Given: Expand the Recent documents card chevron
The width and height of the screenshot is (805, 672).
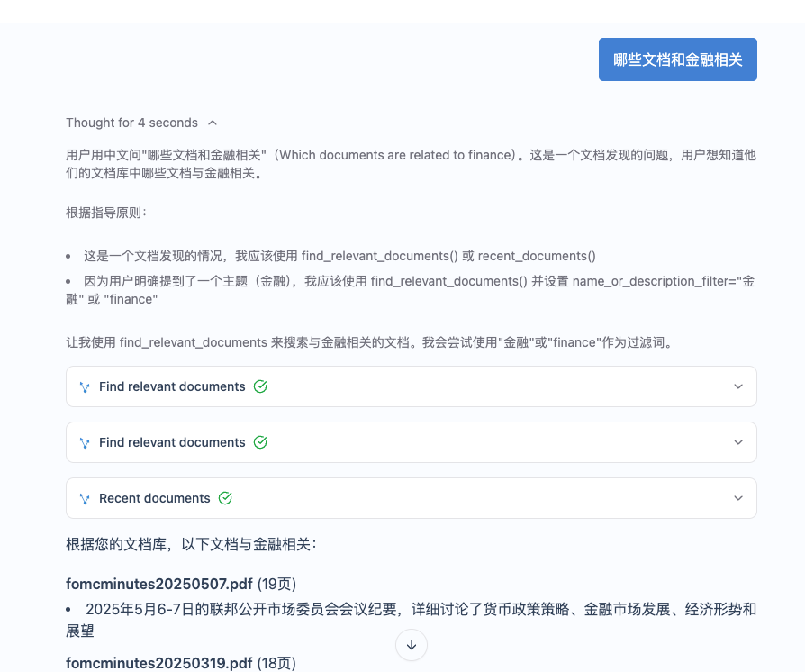Looking at the screenshot, I should [738, 498].
